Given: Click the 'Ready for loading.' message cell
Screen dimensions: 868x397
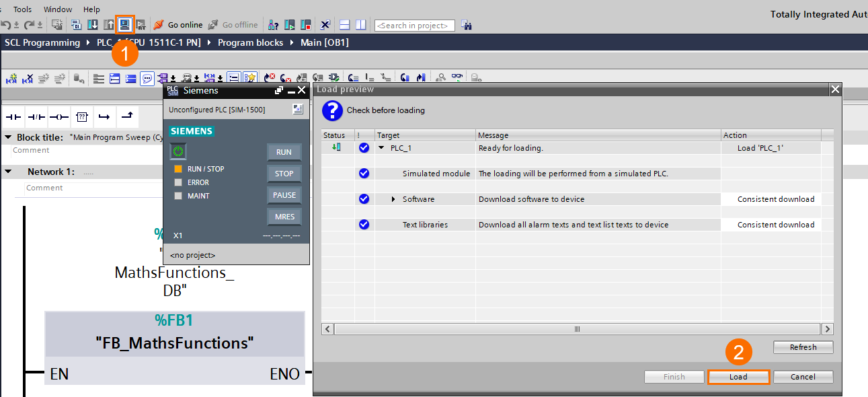Looking at the screenshot, I should tap(598, 148).
